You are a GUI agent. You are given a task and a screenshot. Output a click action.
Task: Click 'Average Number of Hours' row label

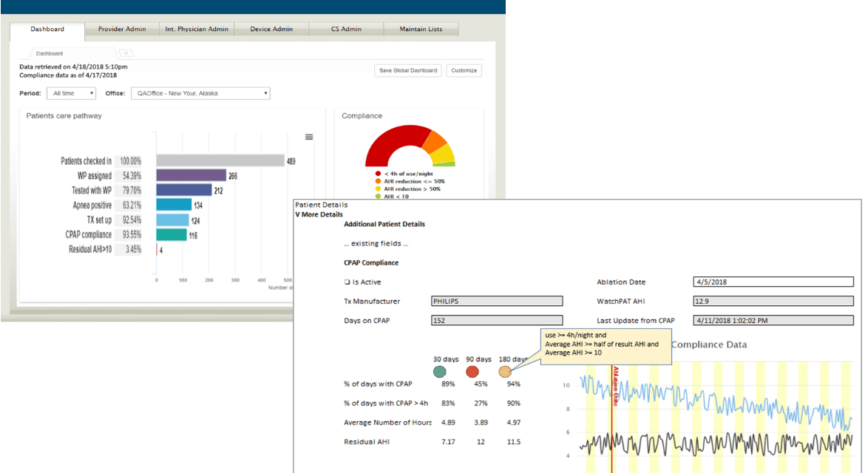387,423
